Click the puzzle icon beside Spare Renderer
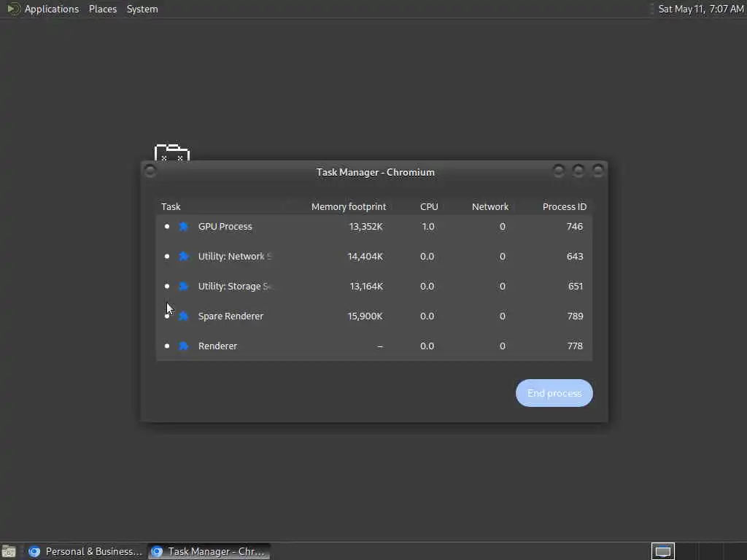Image resolution: width=747 pixels, height=560 pixels. pos(183,316)
